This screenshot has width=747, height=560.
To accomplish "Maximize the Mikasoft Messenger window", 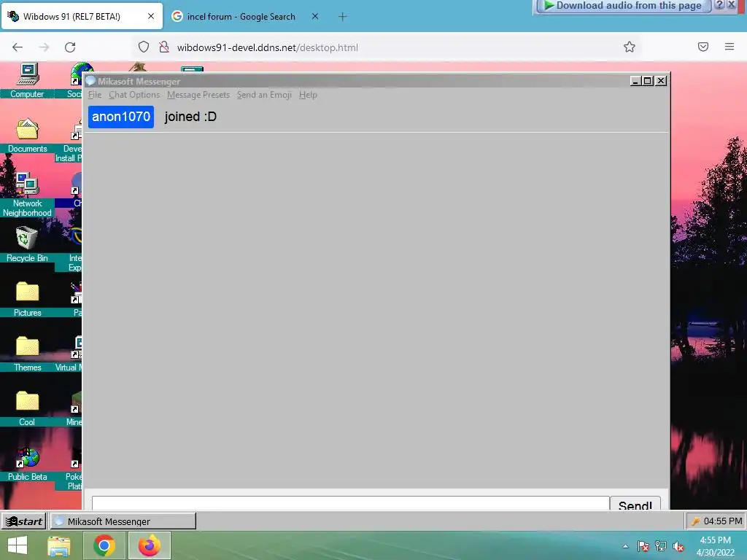I will pos(648,81).
